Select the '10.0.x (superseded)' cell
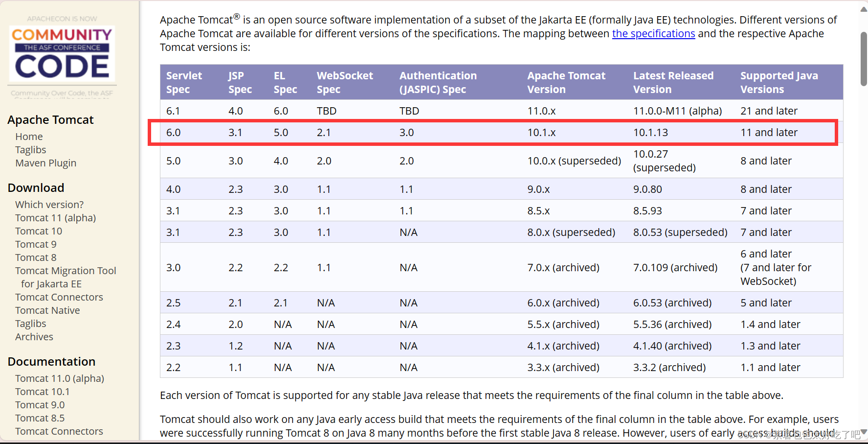The height and width of the screenshot is (444, 868). coord(574,161)
